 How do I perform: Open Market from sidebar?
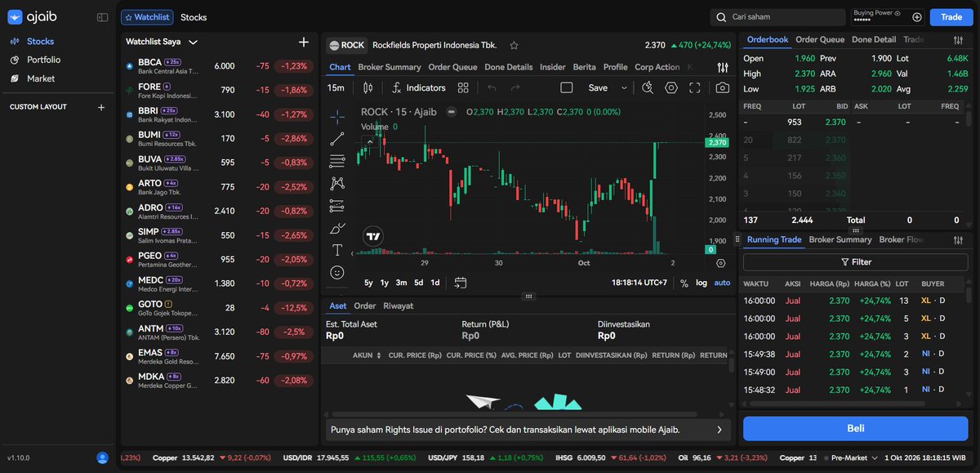tap(40, 78)
